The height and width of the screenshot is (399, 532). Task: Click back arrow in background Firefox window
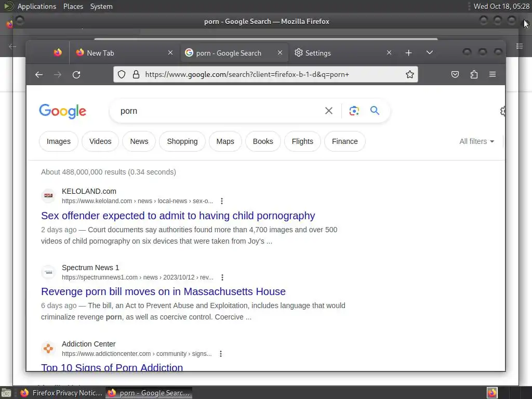pyautogui.click(x=12, y=46)
